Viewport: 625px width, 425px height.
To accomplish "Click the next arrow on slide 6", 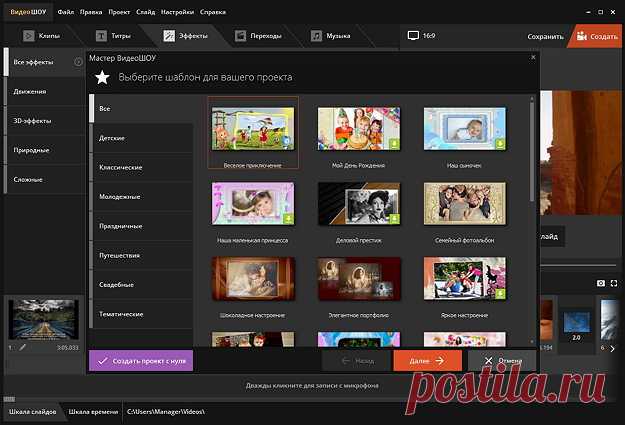I will point(613,348).
